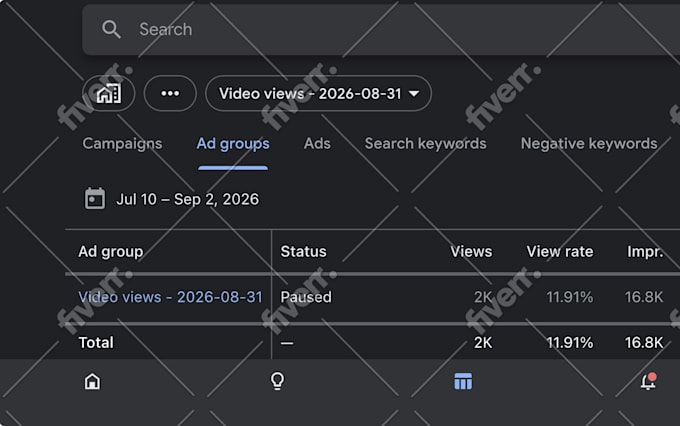Screen dimensions: 680x426
Task: Change the Jul 10 – Sep 2, 2026 date range
Action: tap(187, 199)
